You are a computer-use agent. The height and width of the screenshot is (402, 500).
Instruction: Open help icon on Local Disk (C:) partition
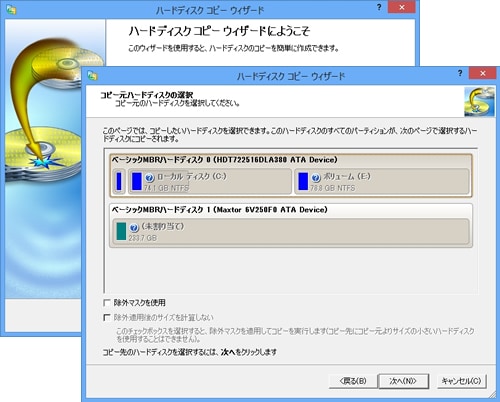[149, 178]
